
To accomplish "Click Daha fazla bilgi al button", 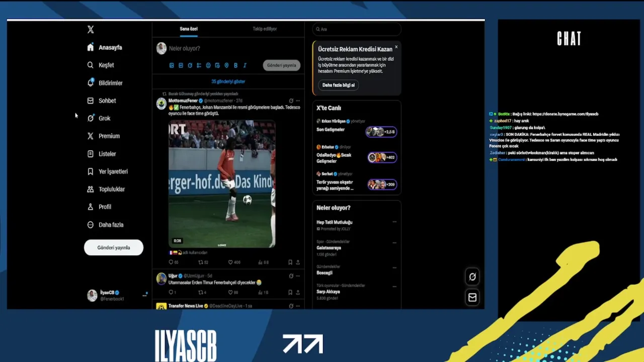I will click(x=338, y=85).
